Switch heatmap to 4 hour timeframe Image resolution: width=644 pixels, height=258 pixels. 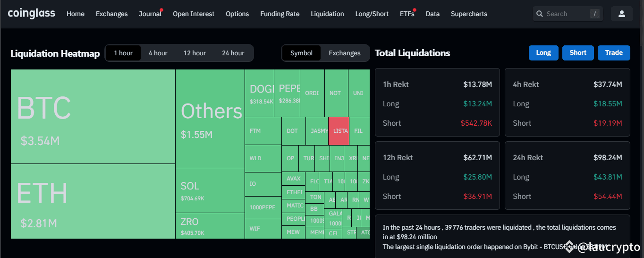[158, 53]
